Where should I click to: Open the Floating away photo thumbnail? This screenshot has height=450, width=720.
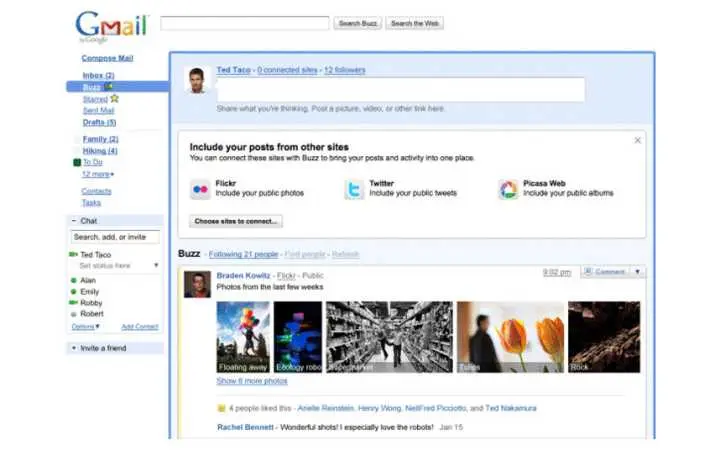point(243,337)
